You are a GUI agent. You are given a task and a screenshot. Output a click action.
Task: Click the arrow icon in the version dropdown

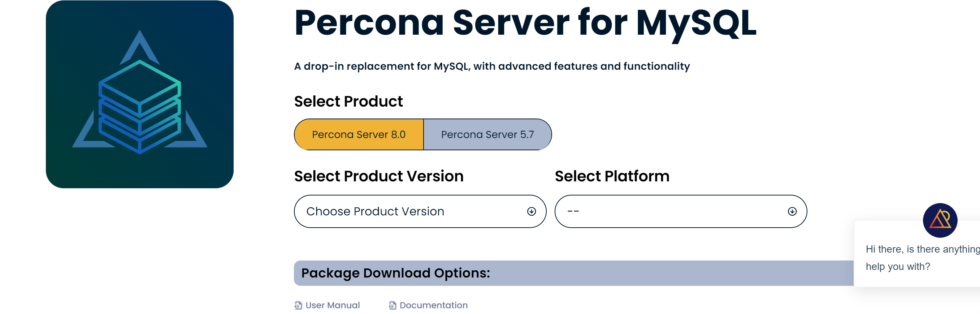tap(531, 211)
